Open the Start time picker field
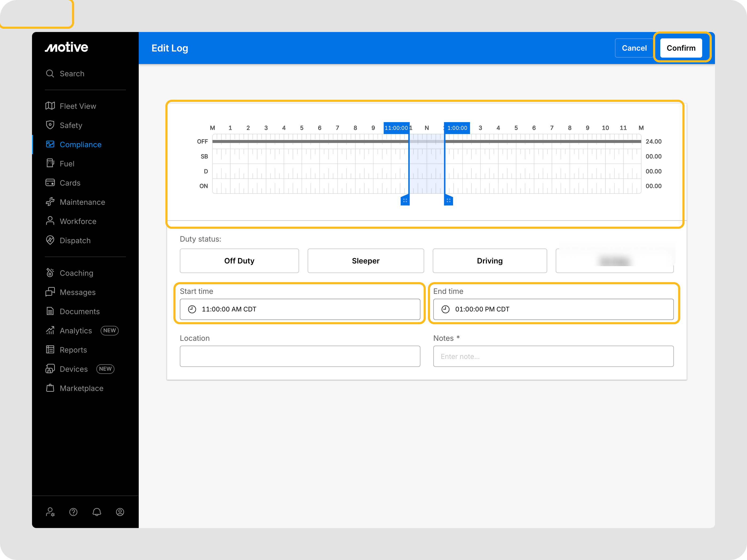This screenshot has height=560, width=747. (300, 309)
